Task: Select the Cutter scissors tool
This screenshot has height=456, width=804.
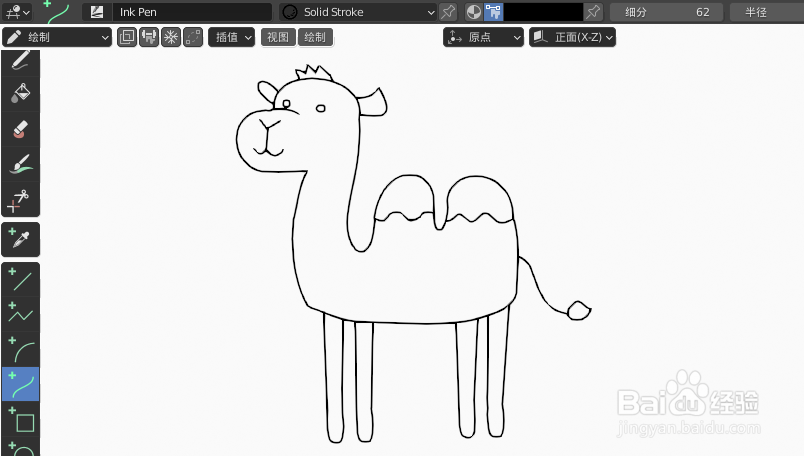Action: pos(21,200)
